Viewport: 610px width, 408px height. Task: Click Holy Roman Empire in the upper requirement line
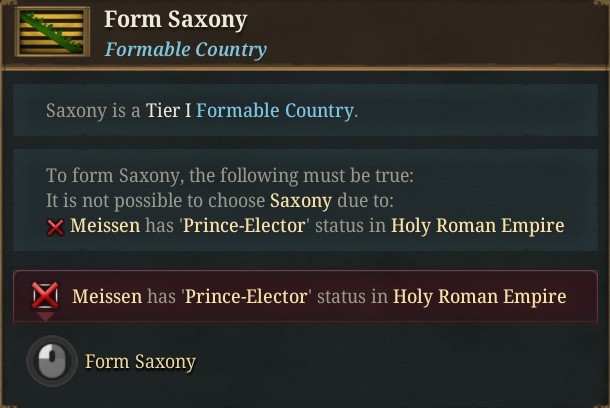click(x=477, y=226)
